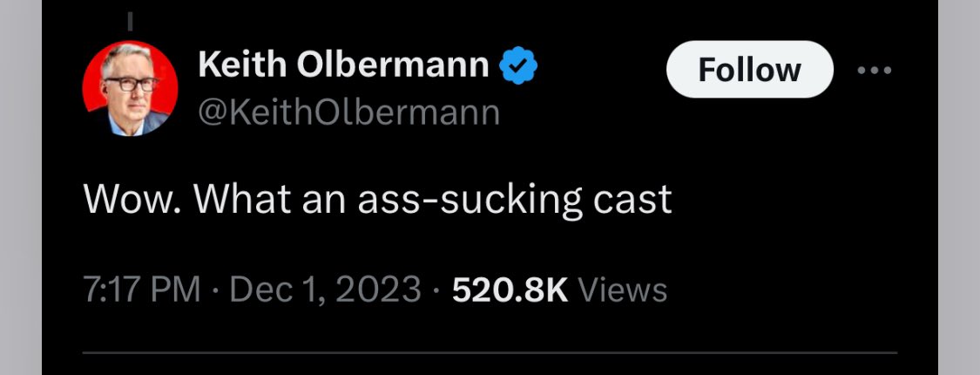This screenshot has height=375, width=980.
Task: Click the gray margin left of the tweet
Action: pyautogui.click(x=20, y=187)
